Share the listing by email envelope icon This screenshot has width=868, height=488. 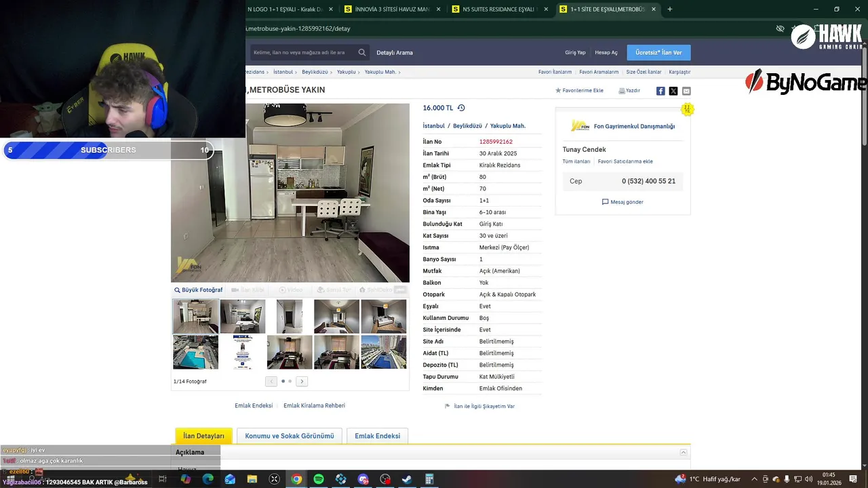[686, 91]
